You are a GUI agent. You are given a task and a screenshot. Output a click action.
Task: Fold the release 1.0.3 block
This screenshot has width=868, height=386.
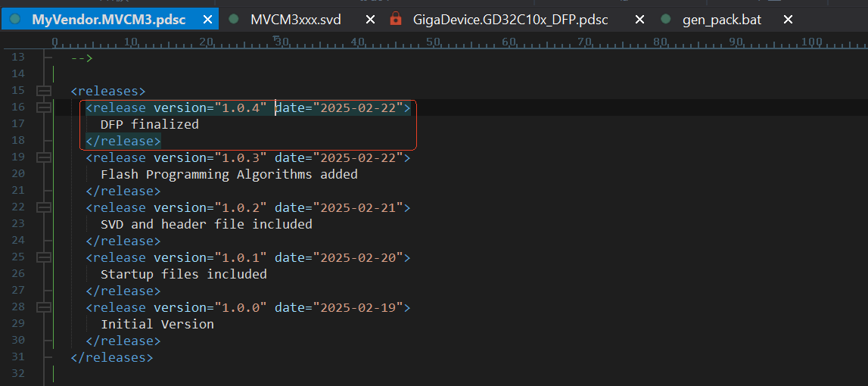(x=44, y=157)
